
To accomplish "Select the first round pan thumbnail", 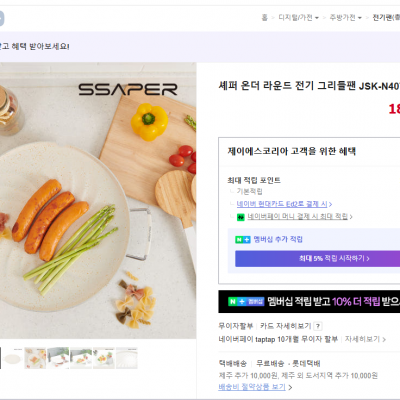I will [x=13, y=358].
